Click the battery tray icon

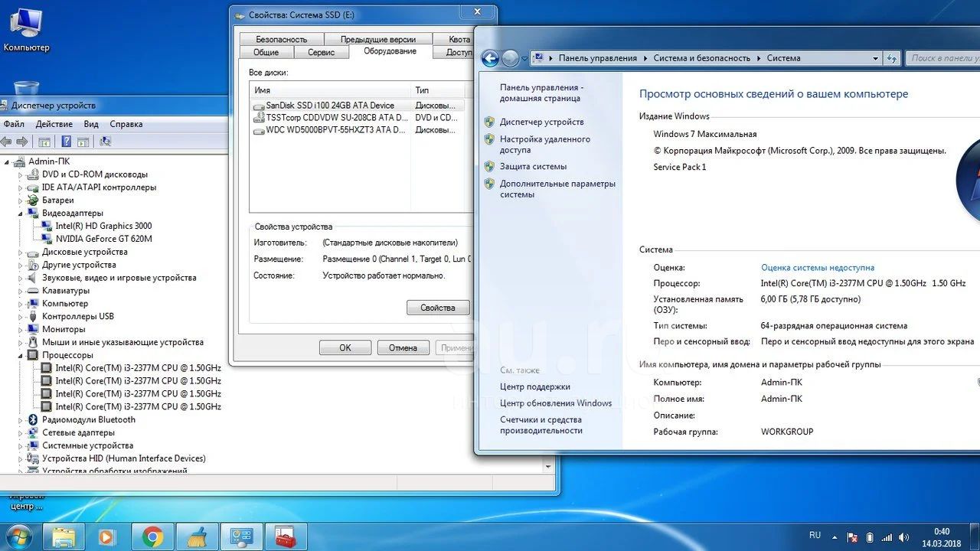(871, 537)
